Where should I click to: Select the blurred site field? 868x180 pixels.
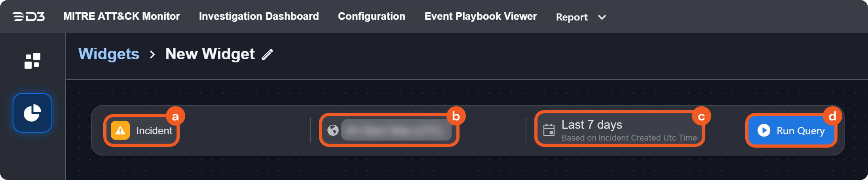tap(396, 130)
